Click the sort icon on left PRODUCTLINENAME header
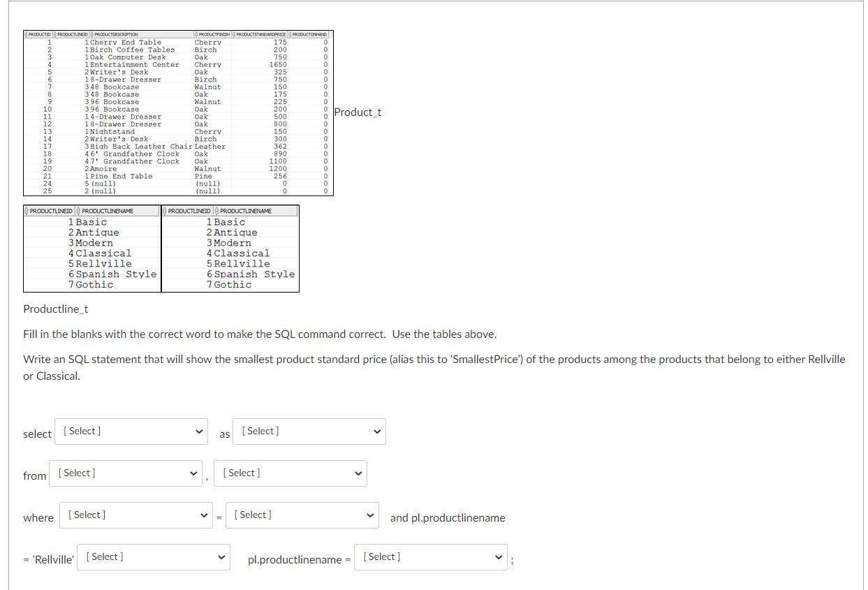Viewport: 868px width, 590px height. point(79,211)
